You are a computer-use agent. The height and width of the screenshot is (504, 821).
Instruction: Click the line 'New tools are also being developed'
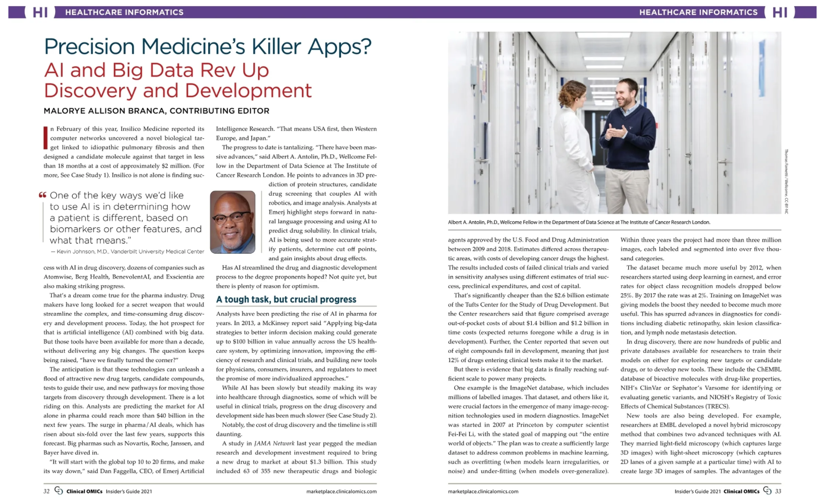pos(704,416)
